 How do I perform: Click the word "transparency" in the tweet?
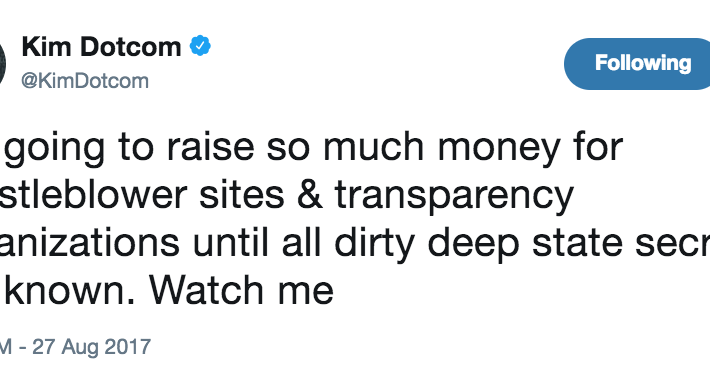[454, 196]
